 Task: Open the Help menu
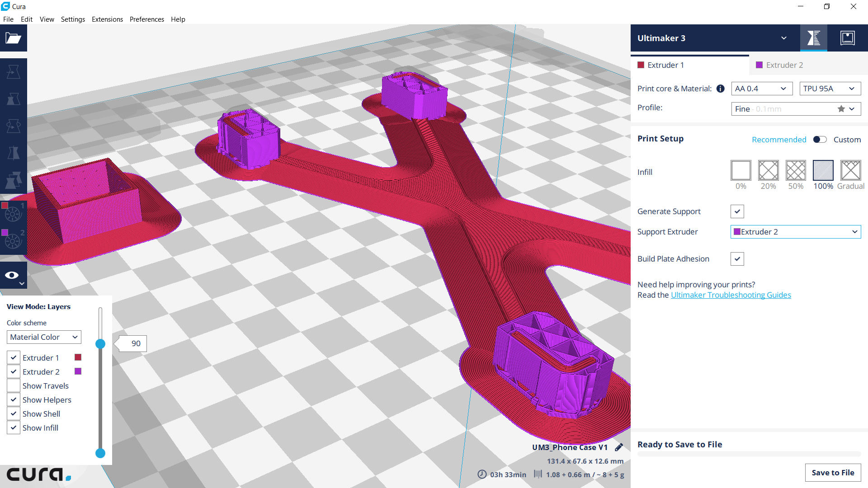point(178,19)
